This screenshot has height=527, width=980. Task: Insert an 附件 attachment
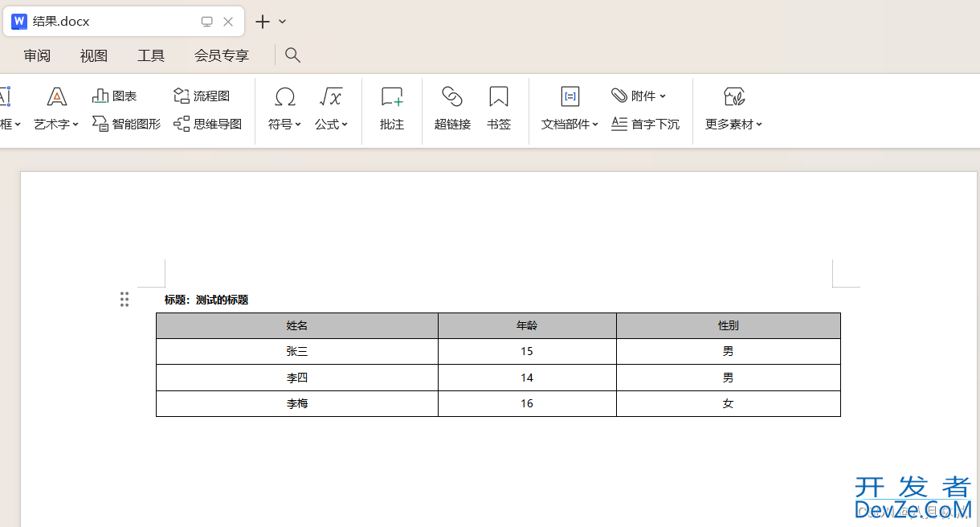639,96
